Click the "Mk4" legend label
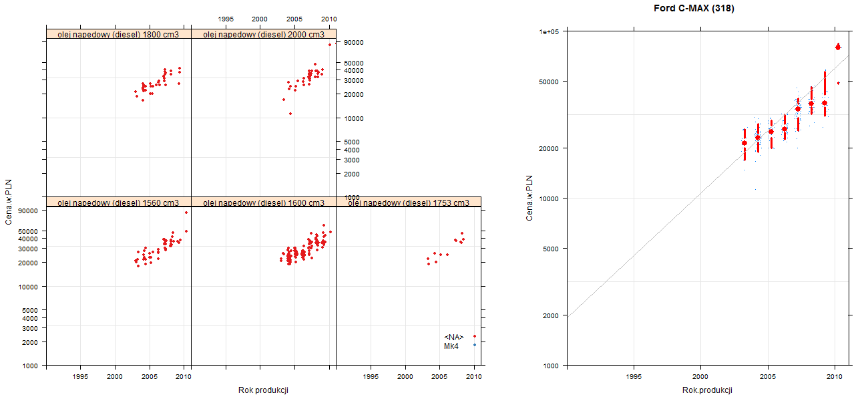The height and width of the screenshot is (401, 868). click(451, 346)
